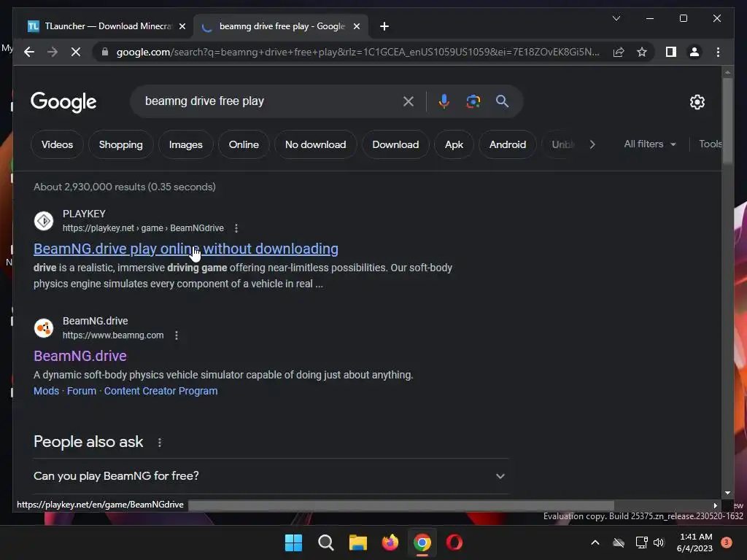Launch File Explorer from taskbar

point(357,542)
